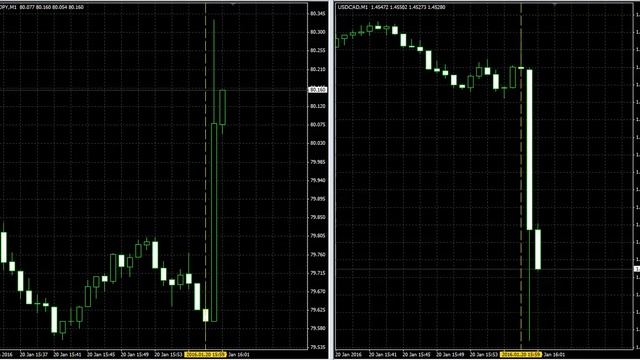Click Jan 16:01 label on the USDCAD chart

(x=554, y=355)
